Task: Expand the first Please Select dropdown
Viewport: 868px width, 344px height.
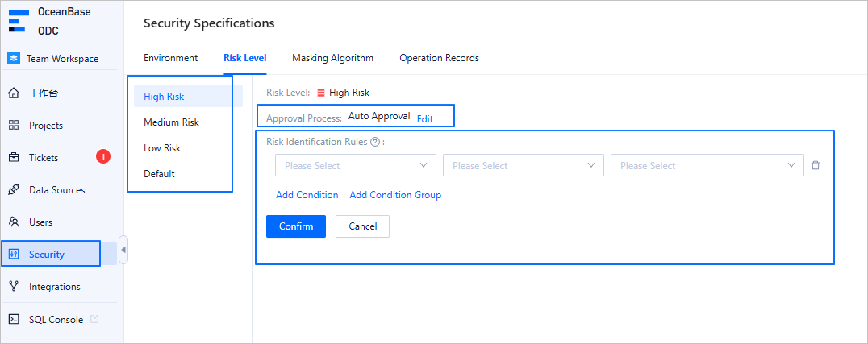Action: pos(355,166)
